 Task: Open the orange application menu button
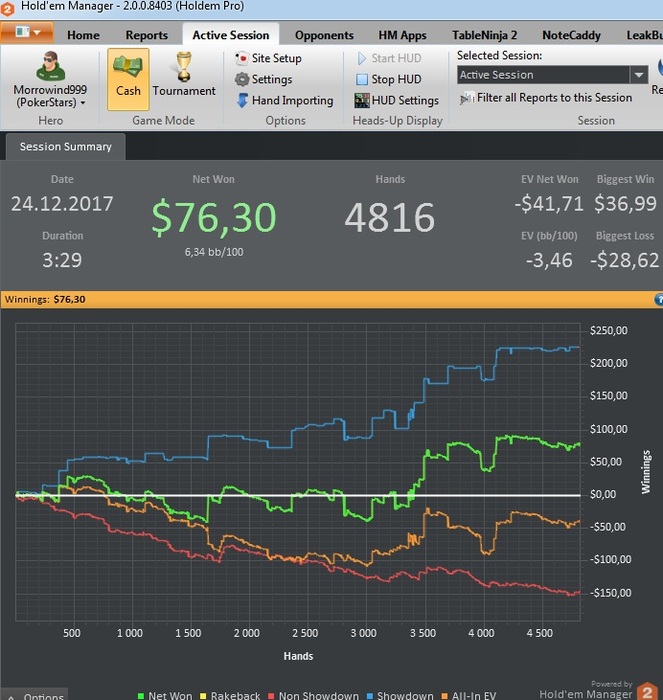point(27,33)
